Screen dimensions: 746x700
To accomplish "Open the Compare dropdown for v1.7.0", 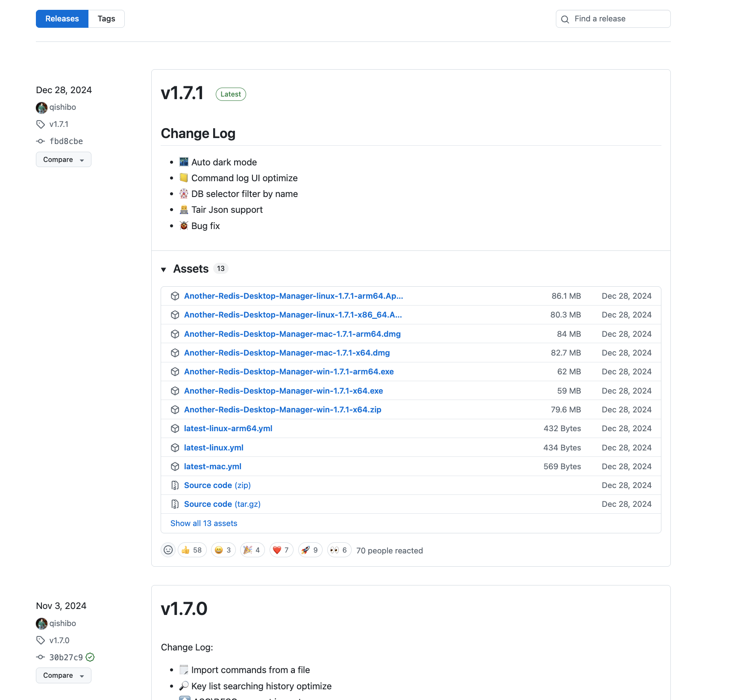I will [x=64, y=675].
